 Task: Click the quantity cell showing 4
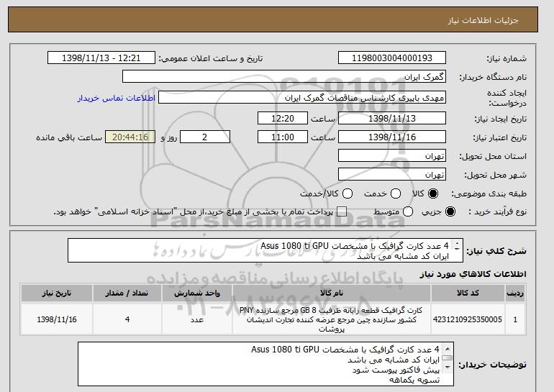click(x=127, y=319)
